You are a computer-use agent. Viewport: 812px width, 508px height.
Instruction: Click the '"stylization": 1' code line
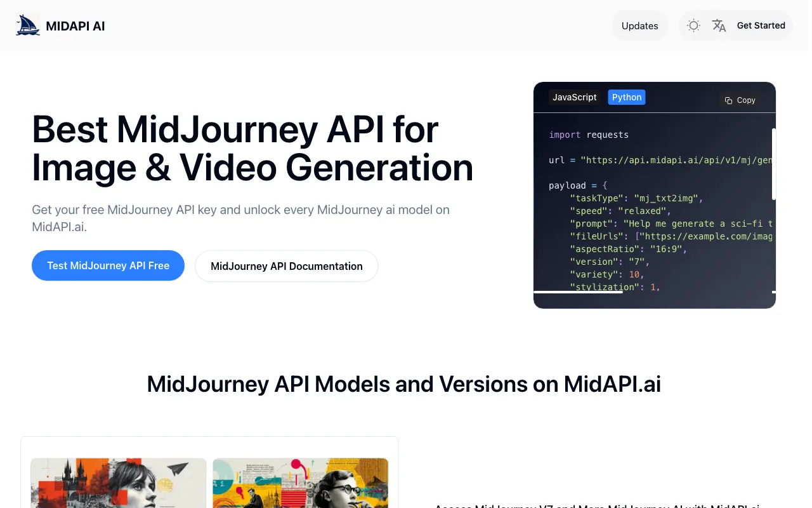[615, 287]
